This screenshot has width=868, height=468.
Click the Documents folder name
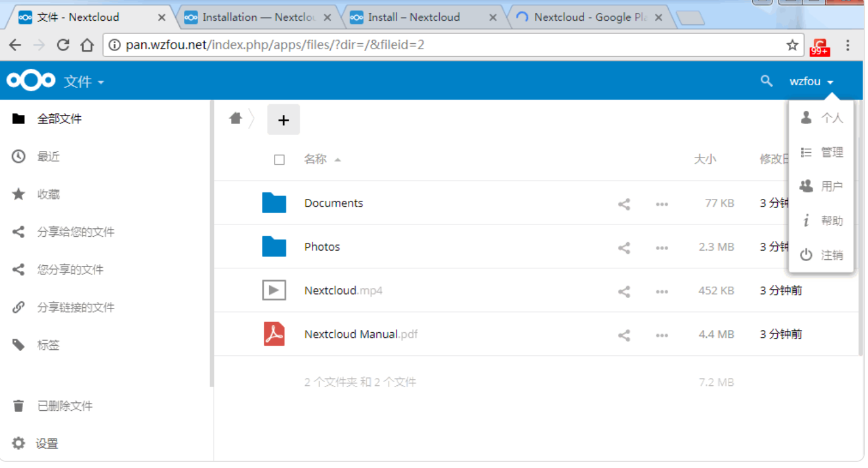coord(334,203)
